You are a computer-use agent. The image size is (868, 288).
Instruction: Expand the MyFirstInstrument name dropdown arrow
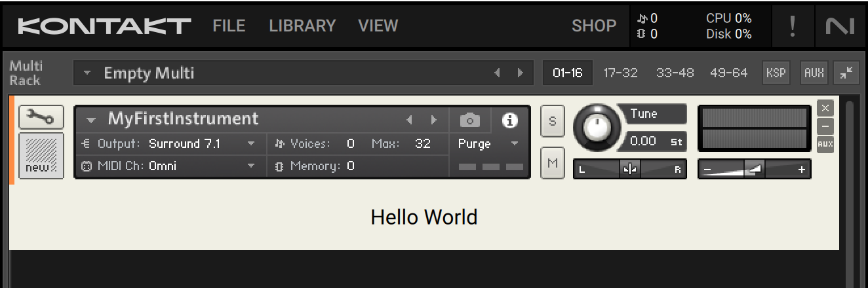(92, 120)
